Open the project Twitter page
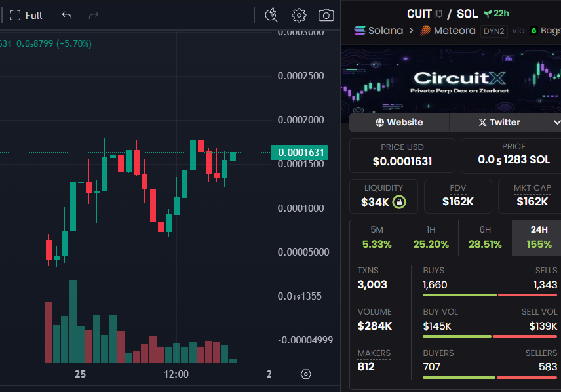The image size is (561, 392). [x=499, y=123]
